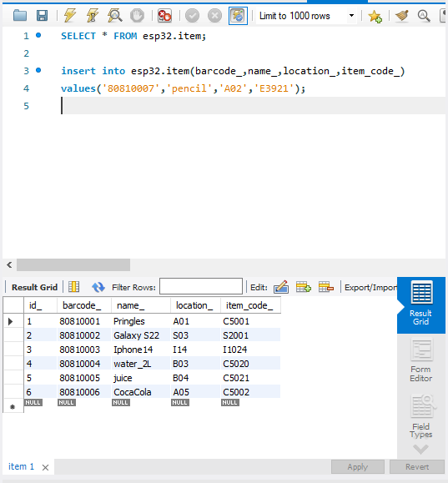Save snippet with star icon
This screenshot has width=448, height=483.
click(x=375, y=16)
